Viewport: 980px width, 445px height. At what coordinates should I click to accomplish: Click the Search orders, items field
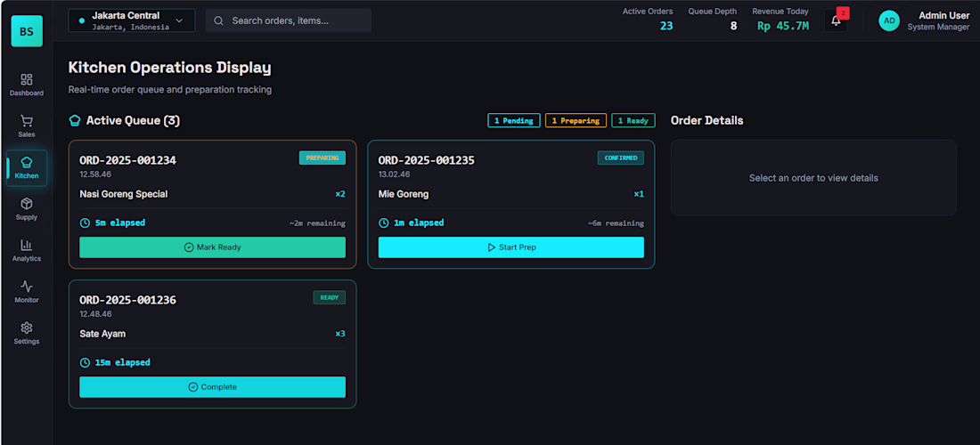pyautogui.click(x=289, y=20)
